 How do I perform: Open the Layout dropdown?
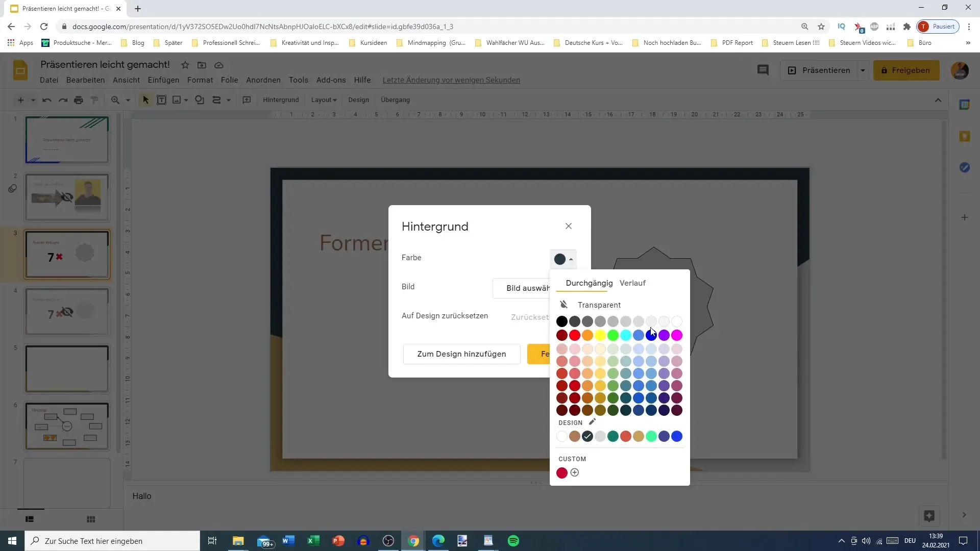pyautogui.click(x=324, y=100)
